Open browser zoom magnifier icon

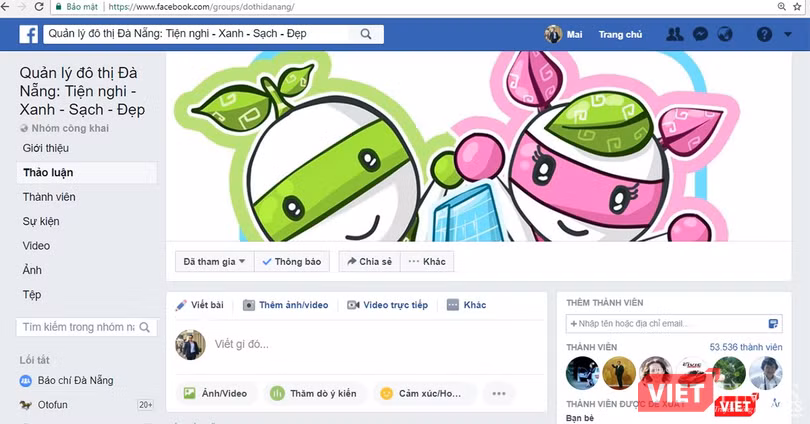pyautogui.click(x=782, y=7)
